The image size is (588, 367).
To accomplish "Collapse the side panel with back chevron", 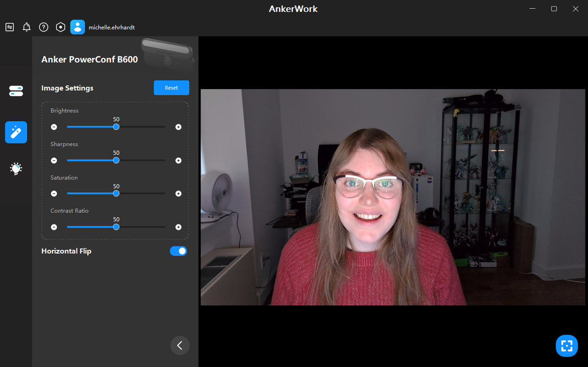I will point(180,345).
